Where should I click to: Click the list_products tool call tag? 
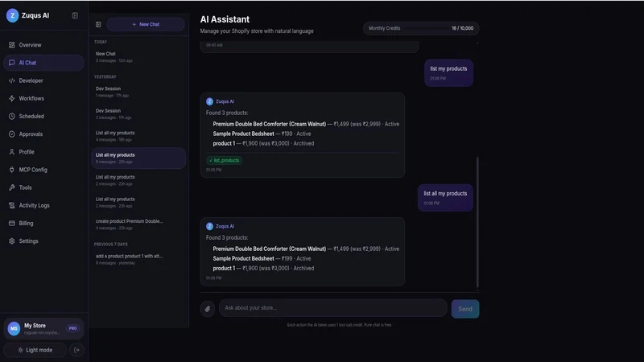pyautogui.click(x=225, y=160)
